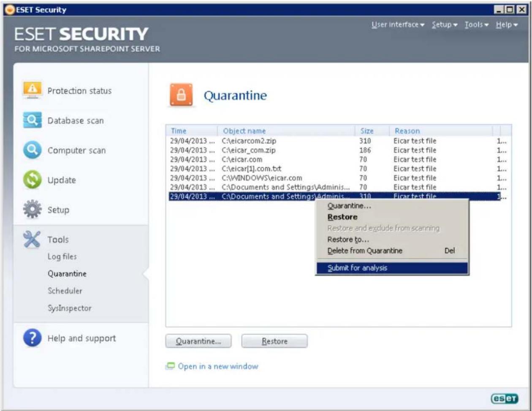This screenshot has width=532, height=411.
Task: Select the C:\eicarcom2.zip row
Action: (x=338, y=141)
